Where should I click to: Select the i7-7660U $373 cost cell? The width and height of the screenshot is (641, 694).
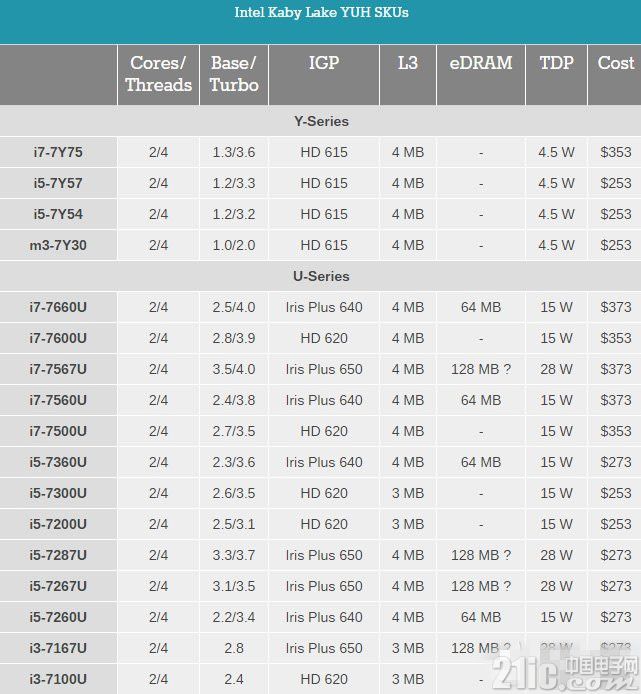pos(616,307)
